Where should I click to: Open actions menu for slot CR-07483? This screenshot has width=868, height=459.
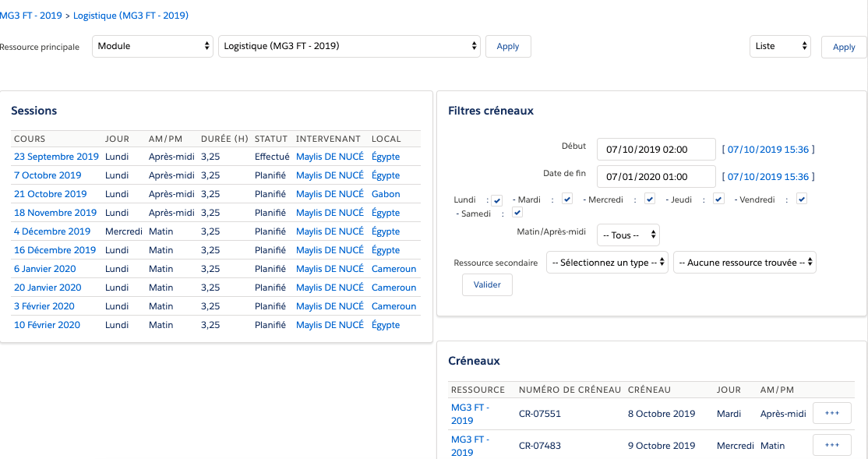click(831, 445)
